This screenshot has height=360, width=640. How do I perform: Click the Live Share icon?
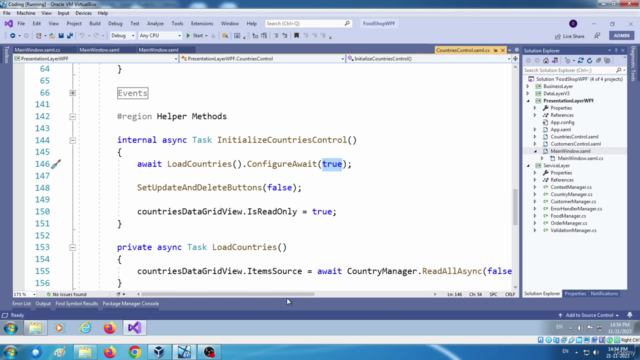pos(558,36)
